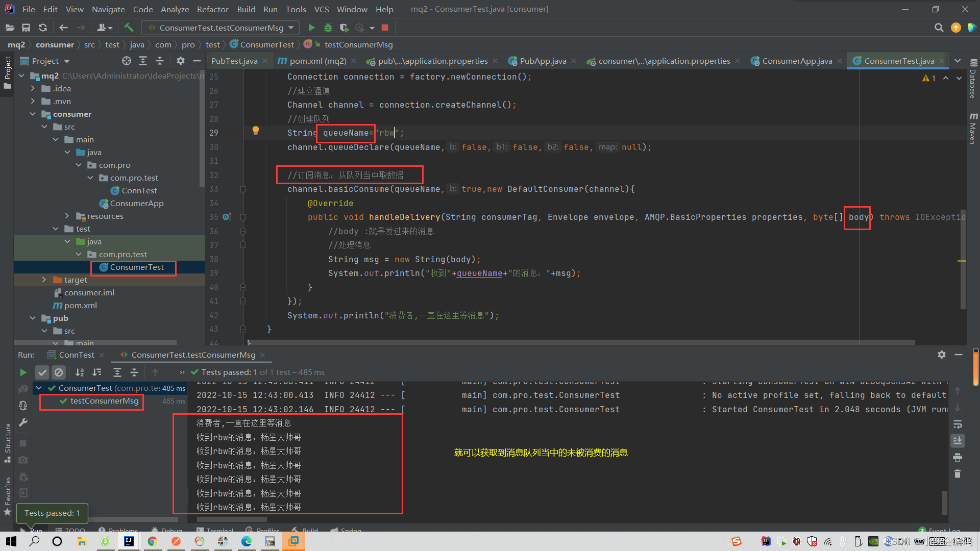Image resolution: width=980 pixels, height=551 pixels.
Task: Open the Project panel options gear
Action: coord(180,61)
